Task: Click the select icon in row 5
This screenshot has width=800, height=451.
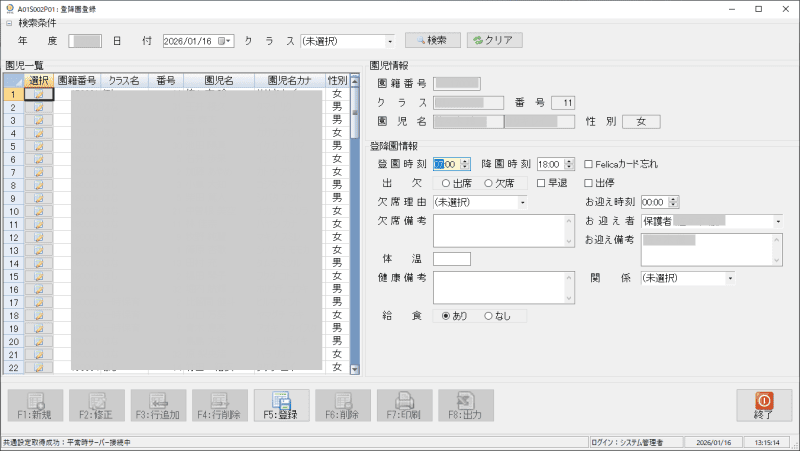Action: click(38, 146)
